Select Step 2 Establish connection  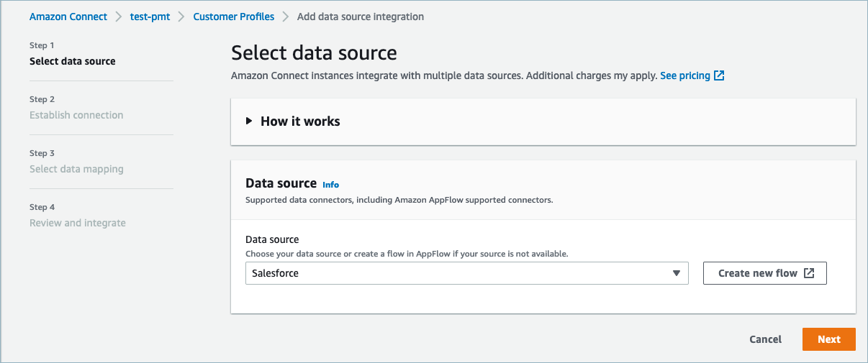(x=76, y=115)
